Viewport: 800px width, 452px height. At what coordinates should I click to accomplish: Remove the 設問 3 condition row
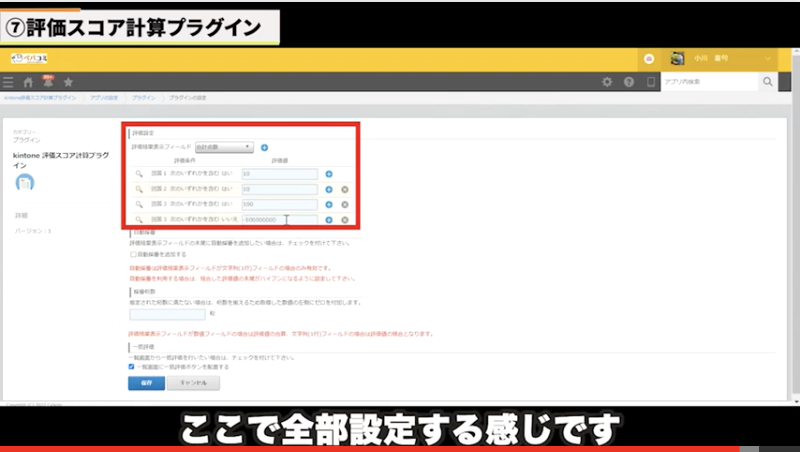click(x=345, y=204)
